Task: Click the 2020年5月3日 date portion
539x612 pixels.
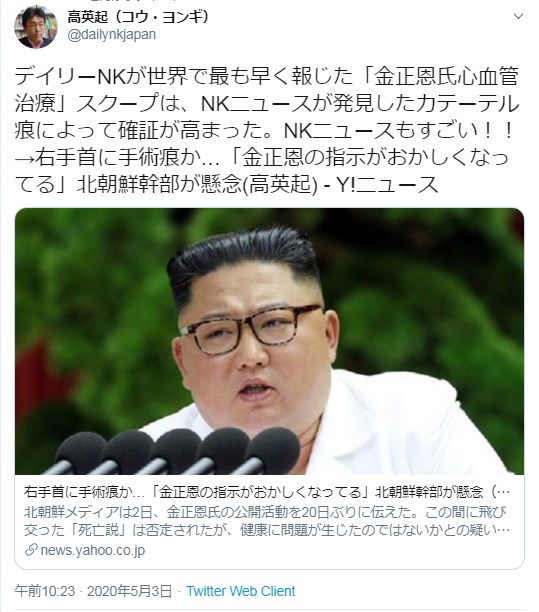Action: tap(129, 591)
